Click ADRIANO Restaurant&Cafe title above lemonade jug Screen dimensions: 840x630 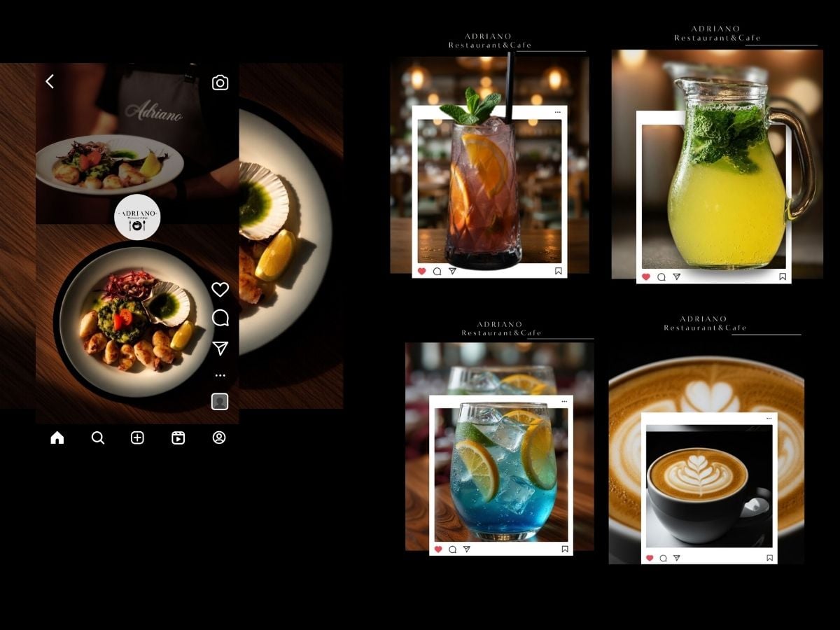[x=717, y=34]
